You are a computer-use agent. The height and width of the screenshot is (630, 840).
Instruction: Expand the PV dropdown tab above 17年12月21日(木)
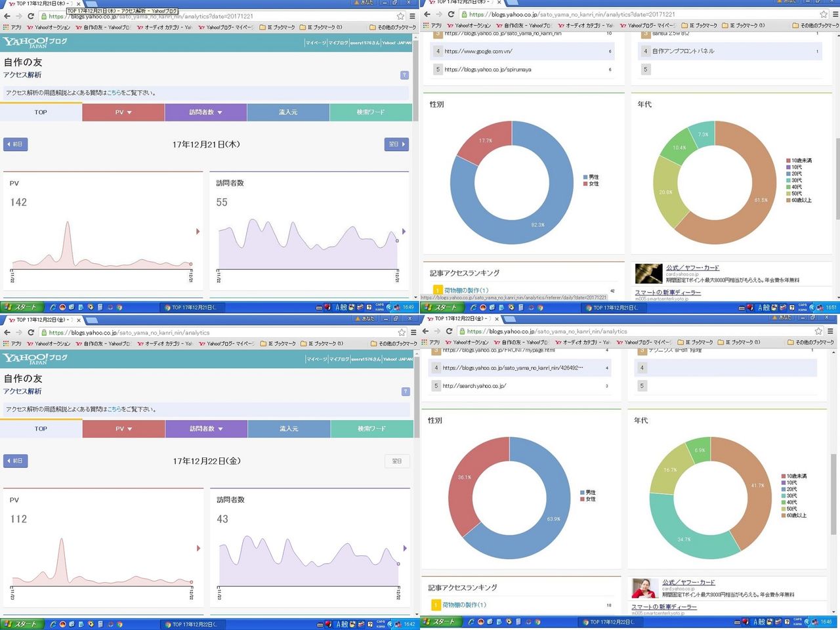tap(123, 112)
